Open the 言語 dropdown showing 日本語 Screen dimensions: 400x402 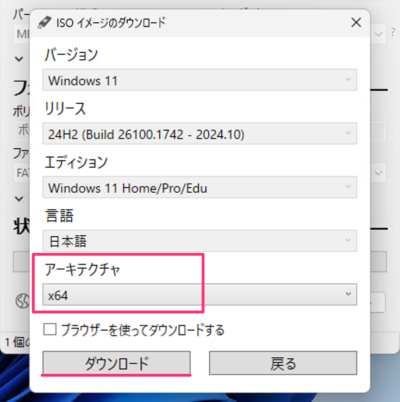click(199, 241)
